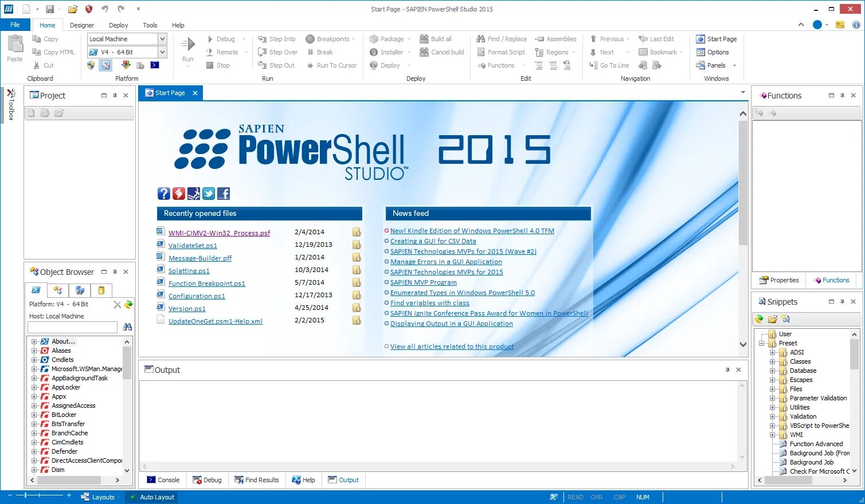The image size is (865, 504).
Task: Pin the Output panel
Action: pyautogui.click(x=727, y=370)
